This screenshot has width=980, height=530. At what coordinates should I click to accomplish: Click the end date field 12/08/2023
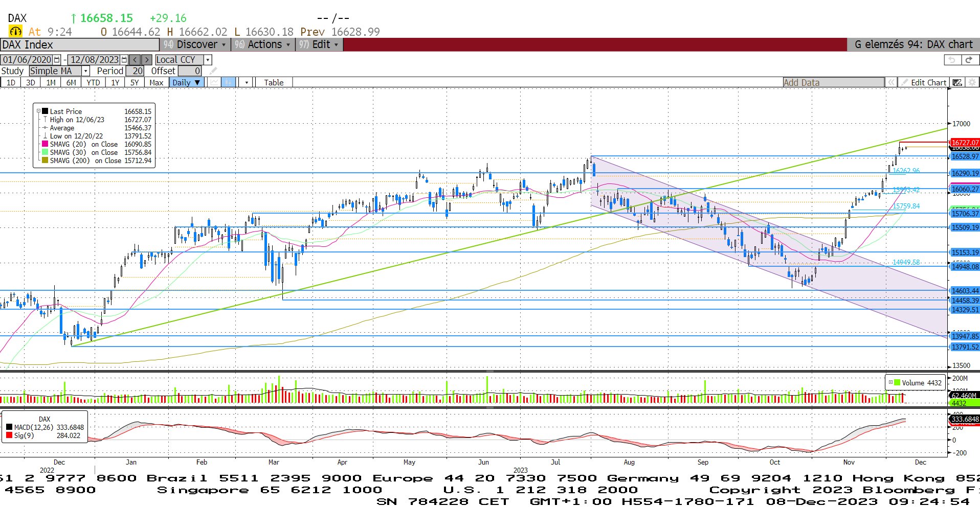pyautogui.click(x=94, y=60)
